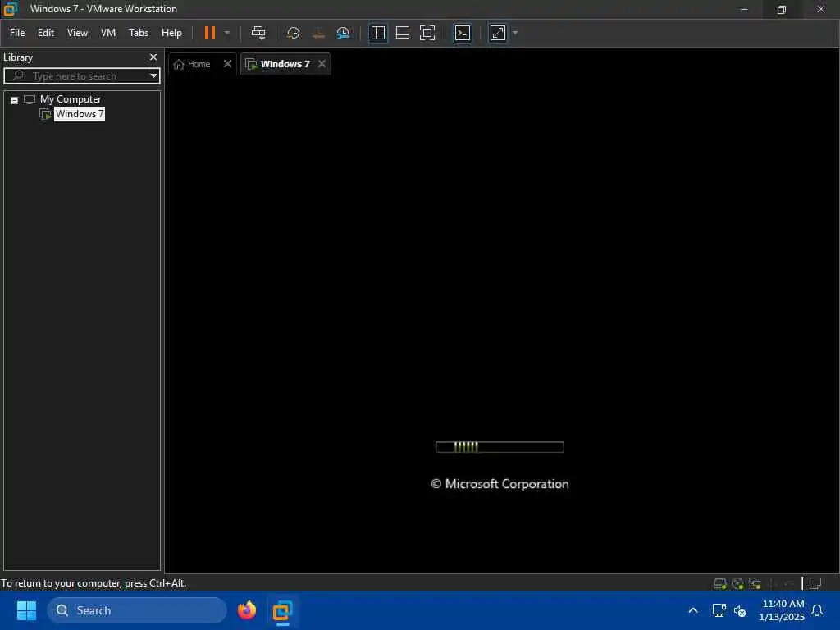Enter full screen mode icon
The image size is (840, 630).
[x=427, y=33]
